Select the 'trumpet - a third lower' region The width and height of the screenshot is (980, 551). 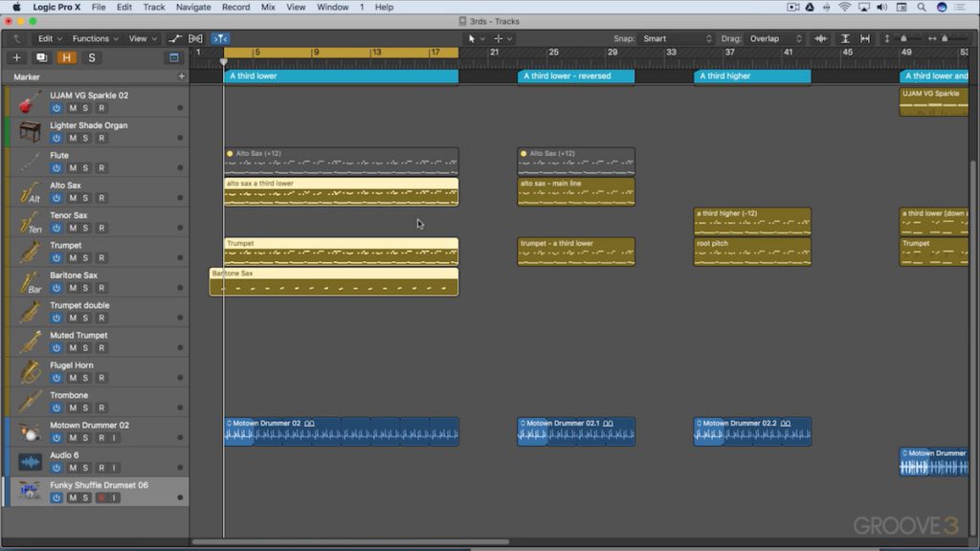[575, 252]
